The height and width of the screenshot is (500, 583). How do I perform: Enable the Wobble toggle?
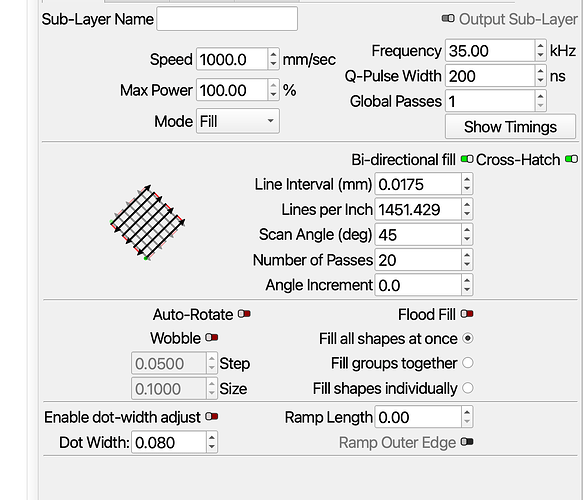(x=212, y=338)
